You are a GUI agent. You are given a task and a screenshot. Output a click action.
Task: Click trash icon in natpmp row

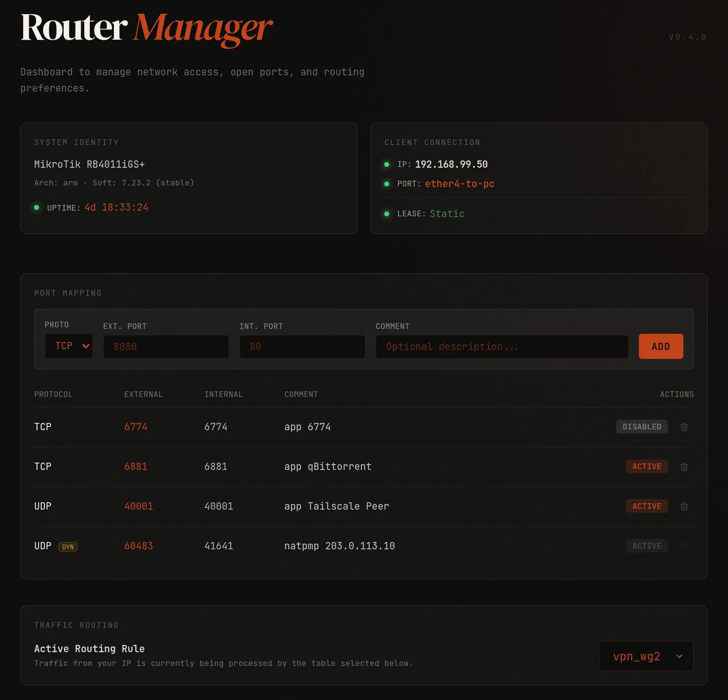(x=684, y=546)
